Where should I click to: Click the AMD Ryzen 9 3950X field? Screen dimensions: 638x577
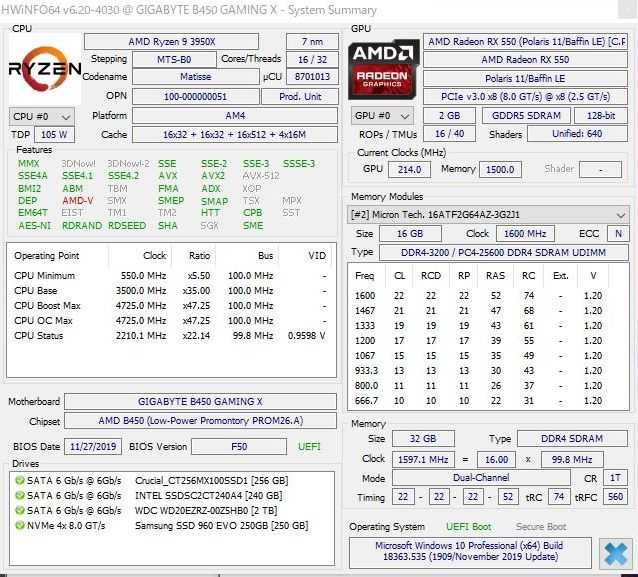(x=171, y=42)
